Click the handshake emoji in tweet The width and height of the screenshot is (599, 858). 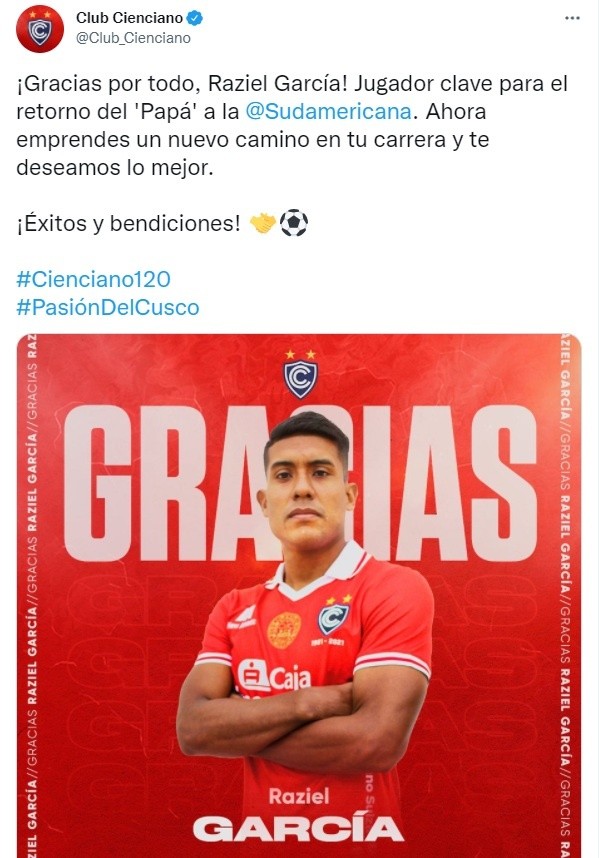coord(263,223)
